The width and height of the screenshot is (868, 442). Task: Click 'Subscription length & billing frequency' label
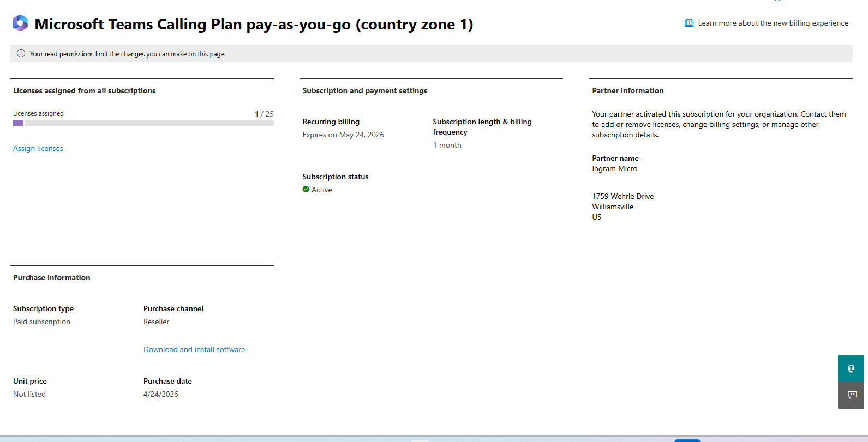482,127
